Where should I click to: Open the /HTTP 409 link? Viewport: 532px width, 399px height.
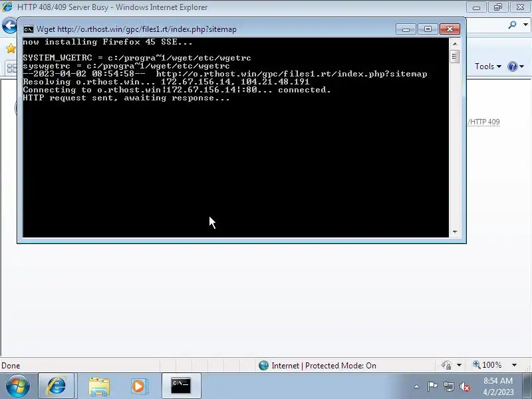click(x=483, y=122)
